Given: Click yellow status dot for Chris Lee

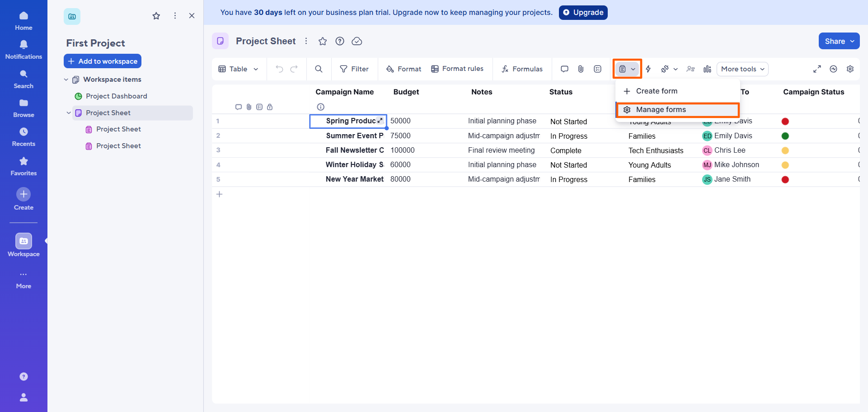Looking at the screenshot, I should click(x=785, y=150).
